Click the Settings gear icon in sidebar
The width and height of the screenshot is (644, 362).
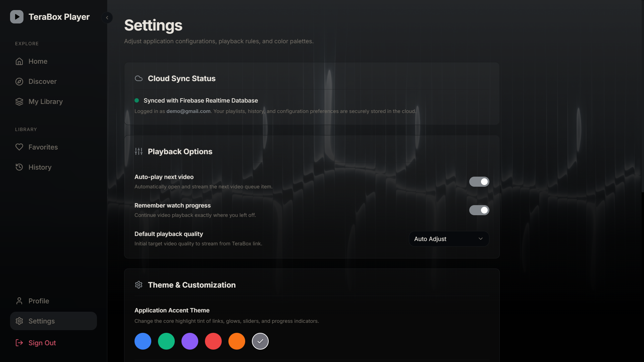coord(19,321)
